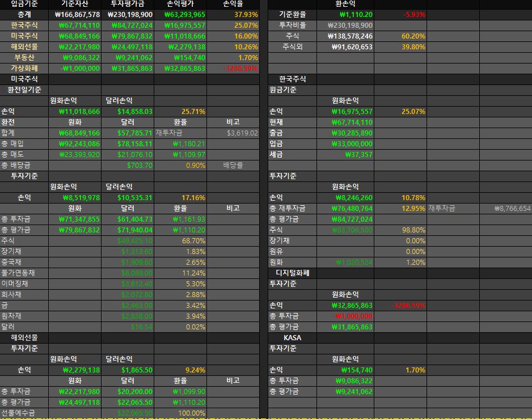Image resolution: width=532 pixels, height=419 pixels.
Task: Select the 39.80% ratio cell
Action: [x=400, y=47]
